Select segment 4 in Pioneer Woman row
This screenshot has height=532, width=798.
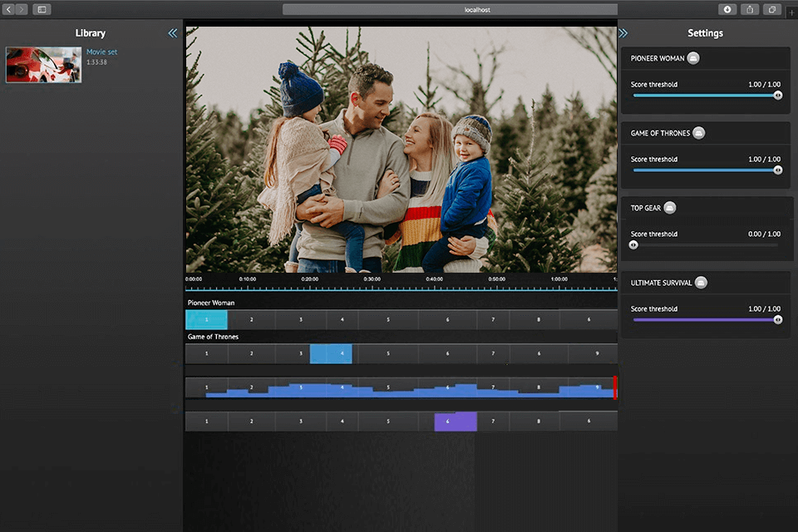point(342,320)
